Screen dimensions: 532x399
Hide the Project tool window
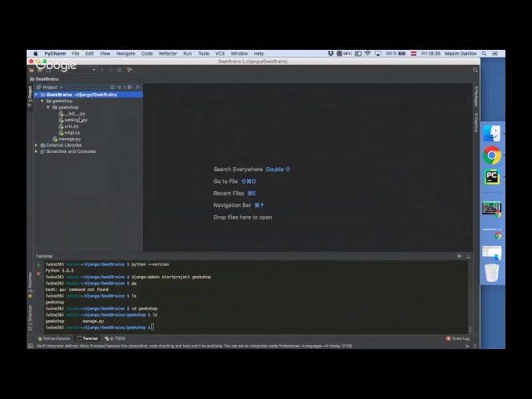coord(139,87)
